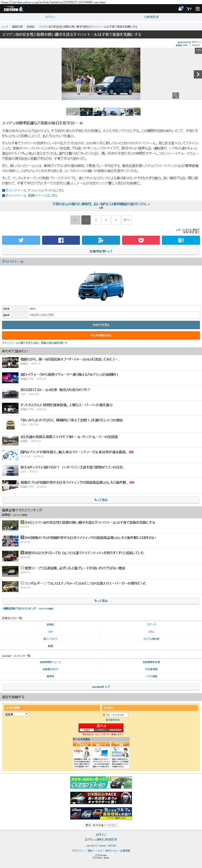Share article on Twitter
Image resolution: width=202 pixels, height=868 pixels.
(x=21, y=240)
